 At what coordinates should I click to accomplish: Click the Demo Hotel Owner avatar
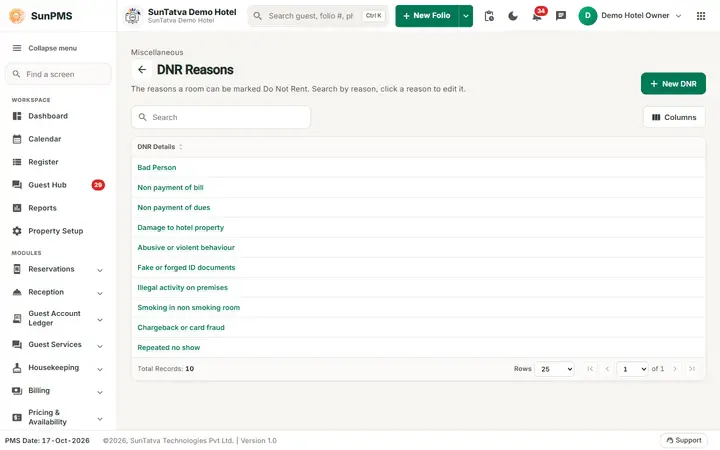[x=588, y=16]
